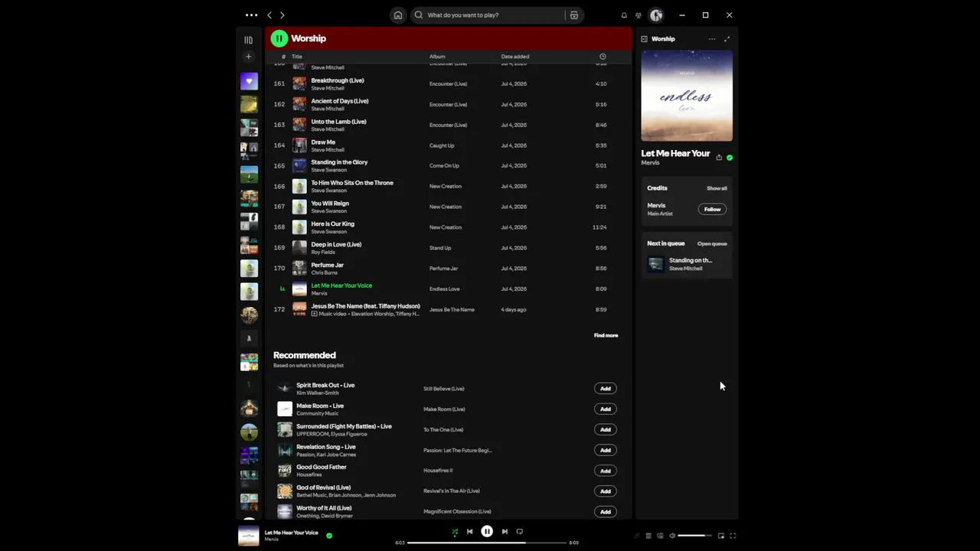The image size is (980, 551).
Task: Open the three-dot app menu
Action: point(251,15)
